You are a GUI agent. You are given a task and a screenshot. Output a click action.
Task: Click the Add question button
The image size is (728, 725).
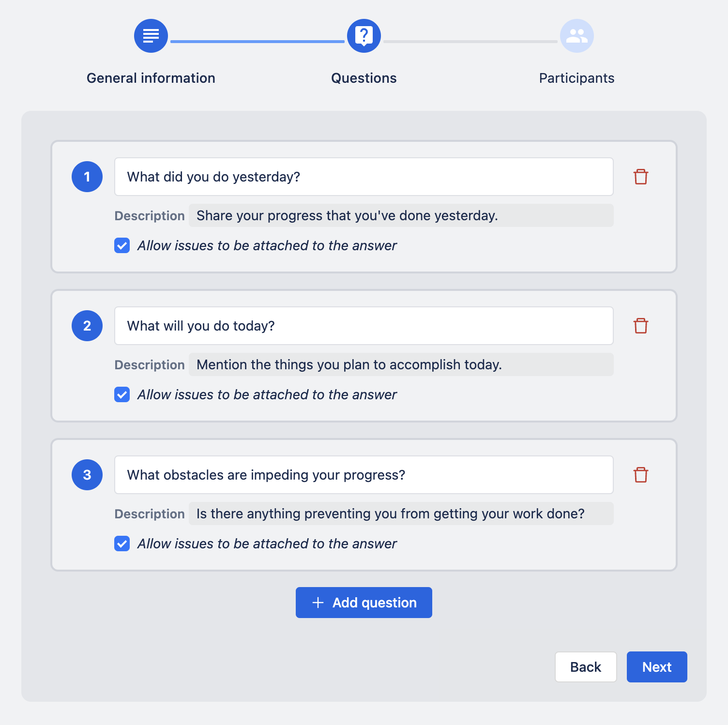pos(364,603)
